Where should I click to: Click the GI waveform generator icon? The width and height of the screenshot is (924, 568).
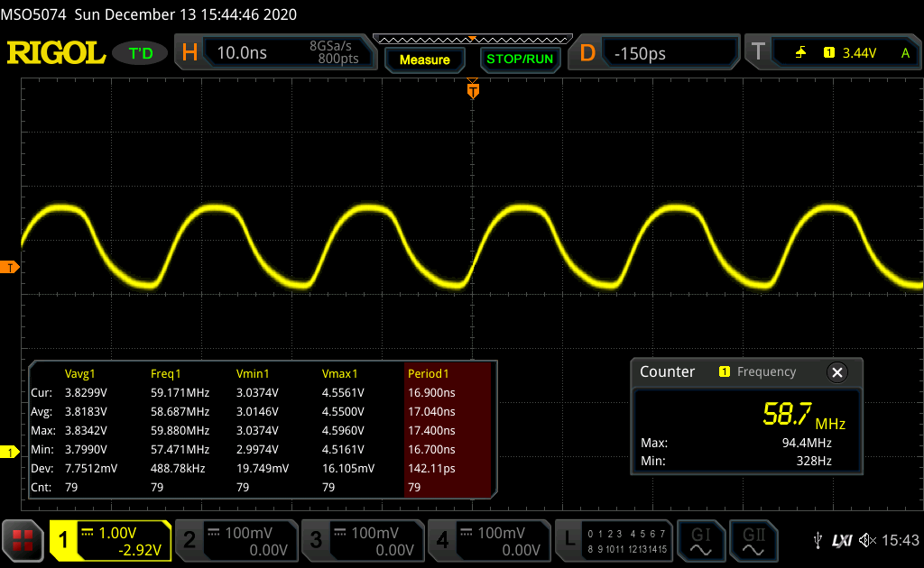[700, 540]
